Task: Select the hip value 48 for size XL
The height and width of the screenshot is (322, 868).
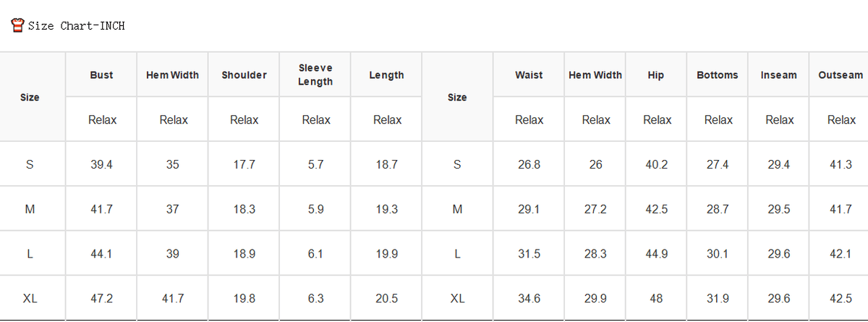Action: (656, 298)
